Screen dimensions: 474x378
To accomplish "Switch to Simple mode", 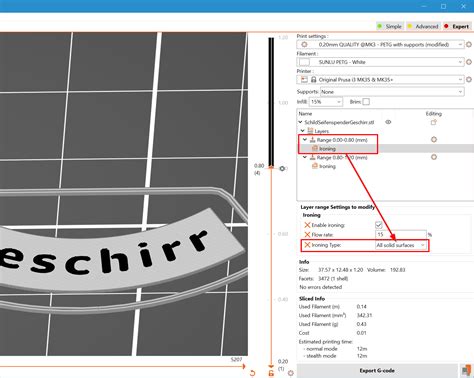I will [x=390, y=26].
